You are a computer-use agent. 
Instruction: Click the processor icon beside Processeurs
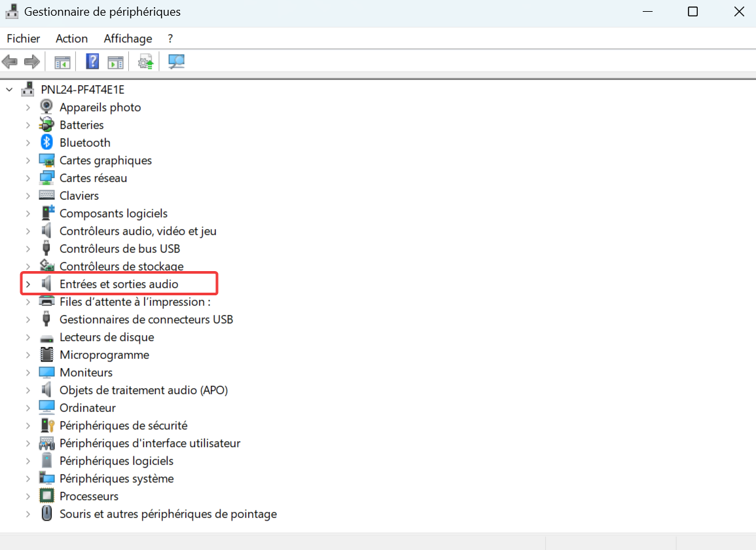click(x=46, y=496)
